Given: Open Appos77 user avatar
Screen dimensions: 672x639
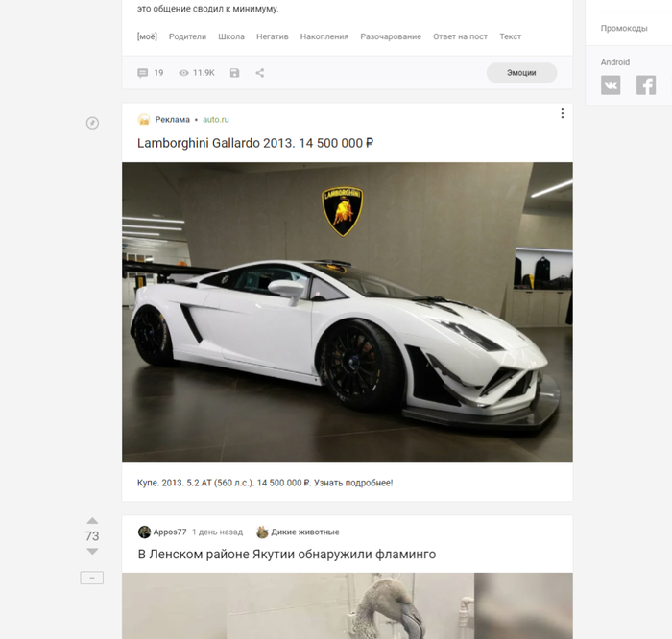Looking at the screenshot, I should coord(144,532).
